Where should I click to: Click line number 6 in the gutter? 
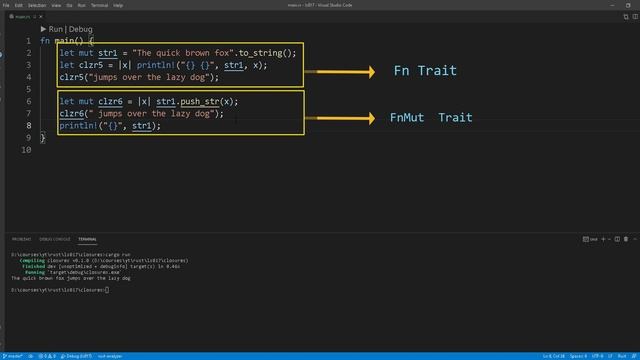tap(29, 101)
